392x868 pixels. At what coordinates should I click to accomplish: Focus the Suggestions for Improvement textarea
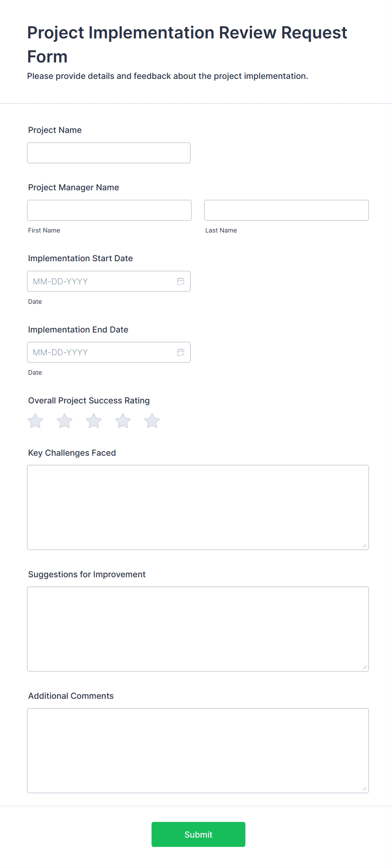(x=198, y=629)
